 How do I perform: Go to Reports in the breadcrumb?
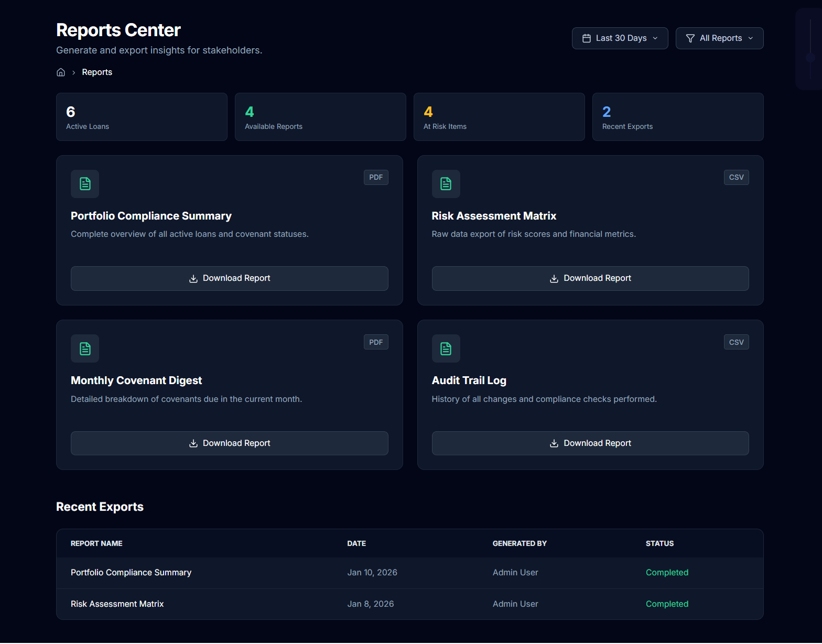tap(97, 72)
